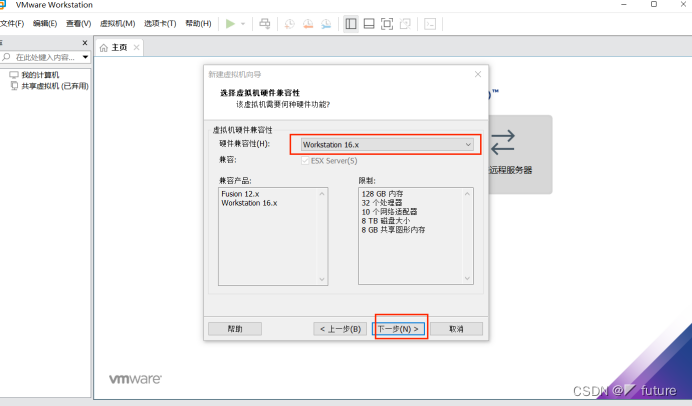Open the 帮助(H) menu
Image resolution: width=692 pixels, height=406 pixels.
198,24
